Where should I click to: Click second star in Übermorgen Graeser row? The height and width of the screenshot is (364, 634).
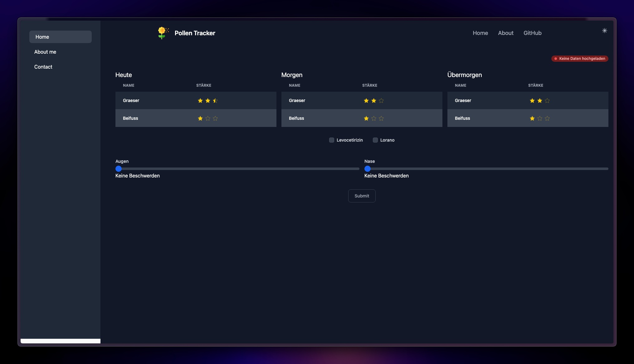[x=540, y=101]
